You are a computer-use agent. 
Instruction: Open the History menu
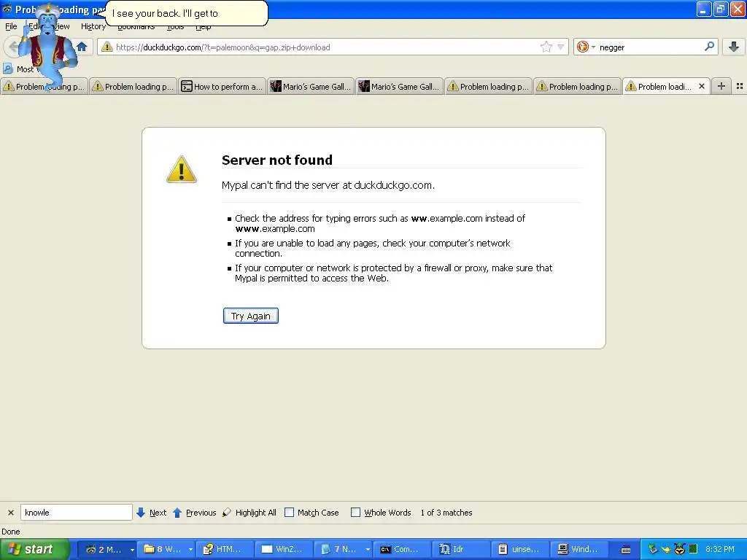pos(93,26)
